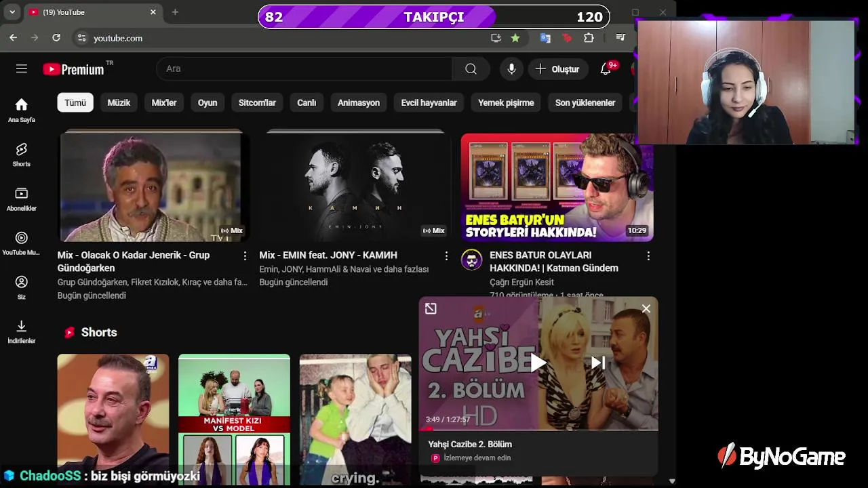
Task: Select the Son yüklenenler filter chip
Action: 585,102
